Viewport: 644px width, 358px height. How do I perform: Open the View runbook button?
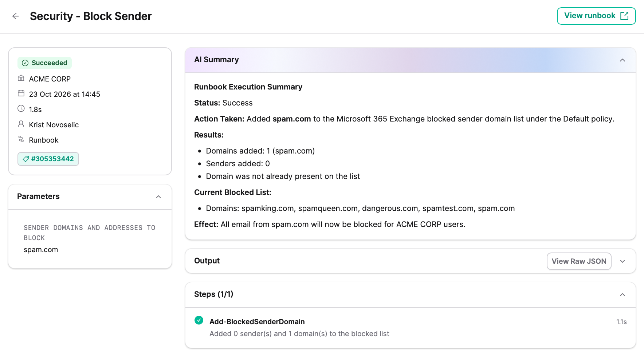click(x=596, y=16)
